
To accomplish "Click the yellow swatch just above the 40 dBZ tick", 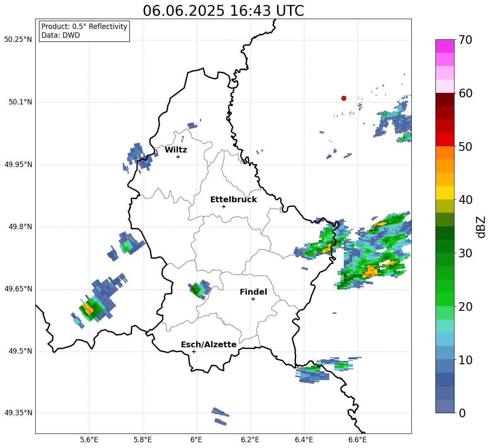I will click(445, 193).
